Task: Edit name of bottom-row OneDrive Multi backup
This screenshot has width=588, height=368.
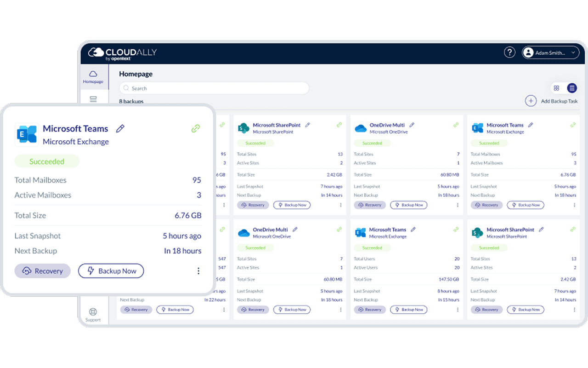Action: point(295,230)
